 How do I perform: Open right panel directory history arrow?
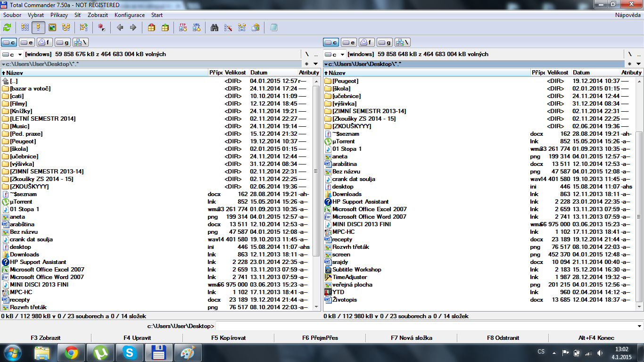pos(638,64)
